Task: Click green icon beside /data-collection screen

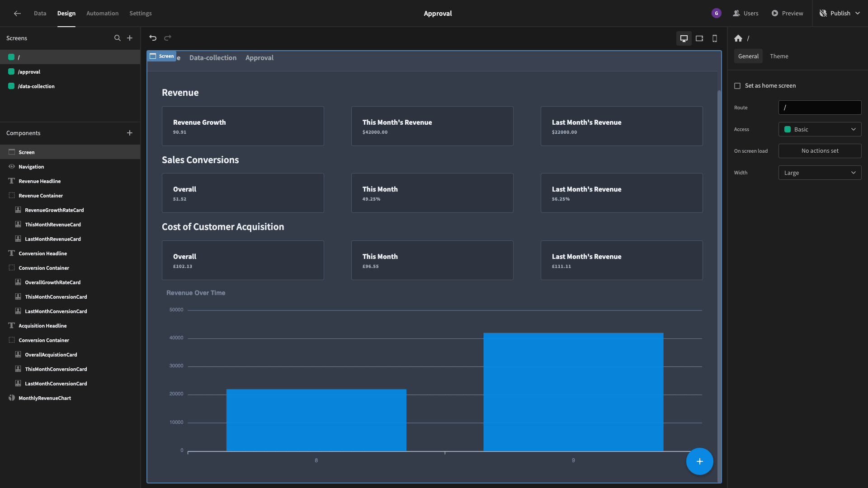Action: (x=11, y=86)
